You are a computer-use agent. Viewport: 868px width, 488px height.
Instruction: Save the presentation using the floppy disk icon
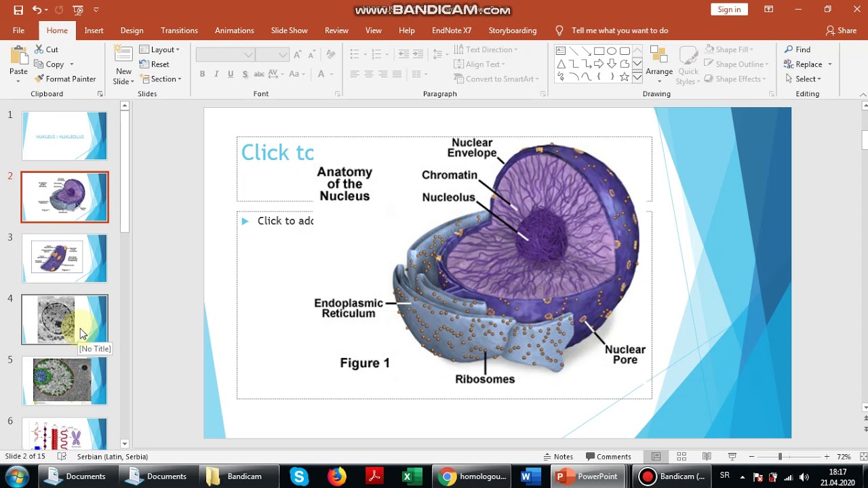[18, 10]
